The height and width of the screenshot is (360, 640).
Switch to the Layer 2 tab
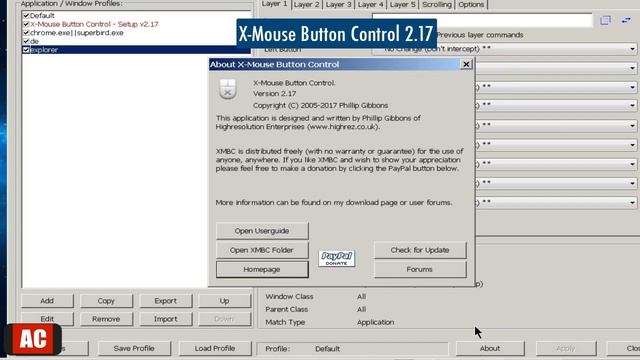(x=307, y=4)
